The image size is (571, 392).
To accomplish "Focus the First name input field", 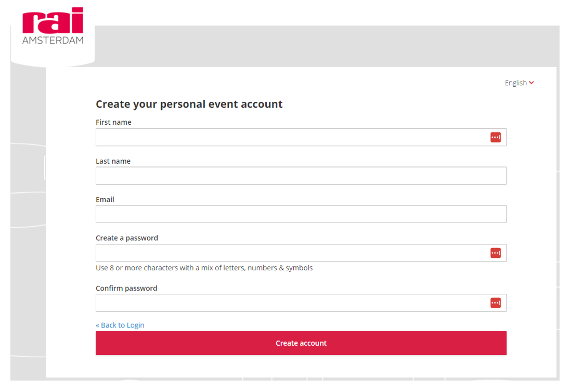I will 301,137.
